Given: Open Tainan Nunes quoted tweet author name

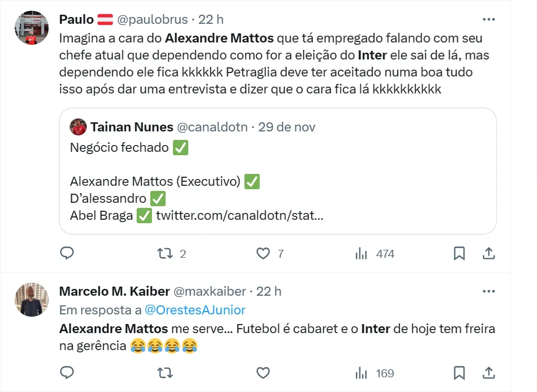Looking at the screenshot, I should click(x=132, y=127).
